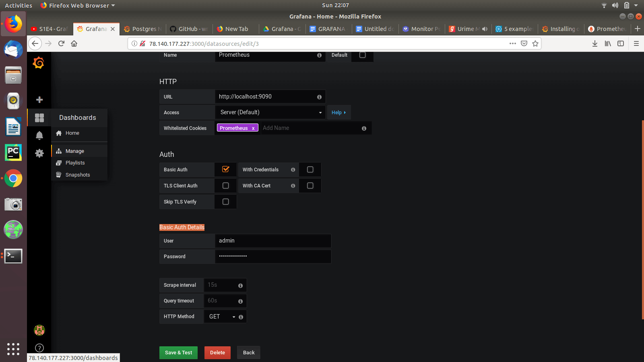Open Terminal from the dock

pos(13,256)
